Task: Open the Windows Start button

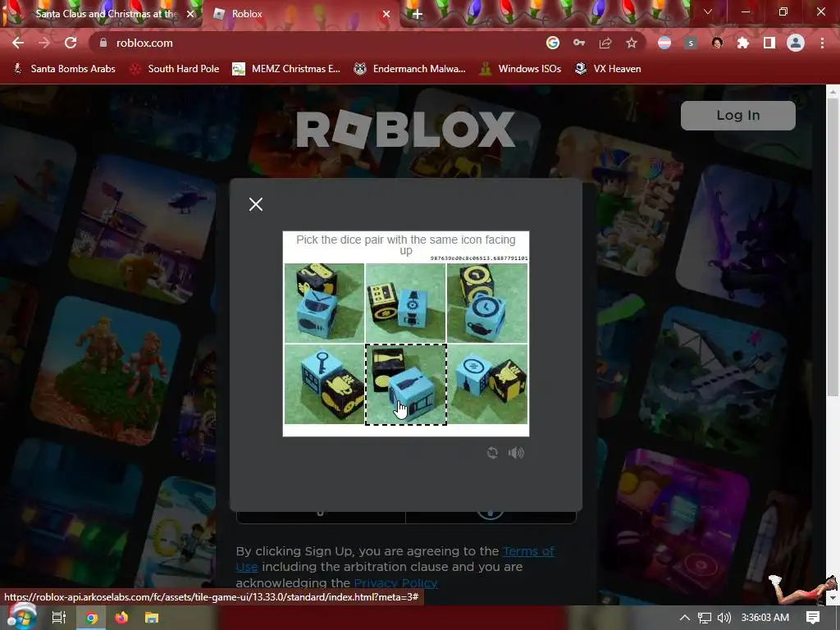Action: [x=21, y=617]
